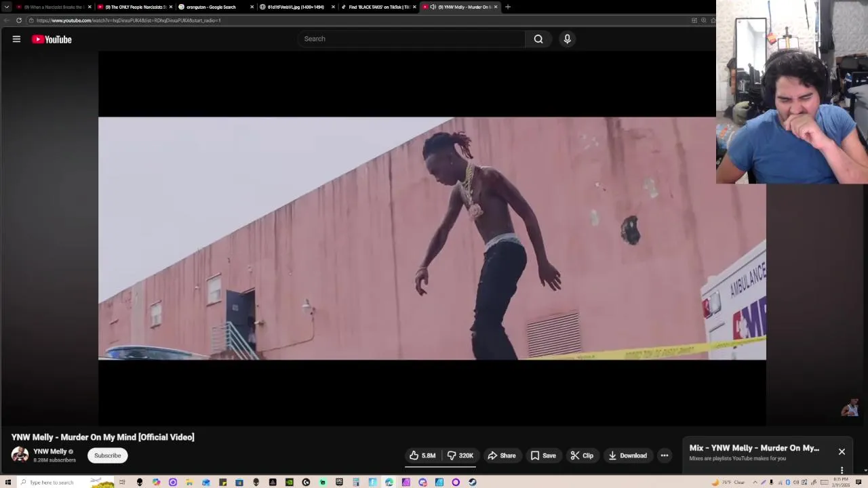868x488 pixels.
Task: Open NVIDIA app in taskbar
Action: [x=290, y=483]
